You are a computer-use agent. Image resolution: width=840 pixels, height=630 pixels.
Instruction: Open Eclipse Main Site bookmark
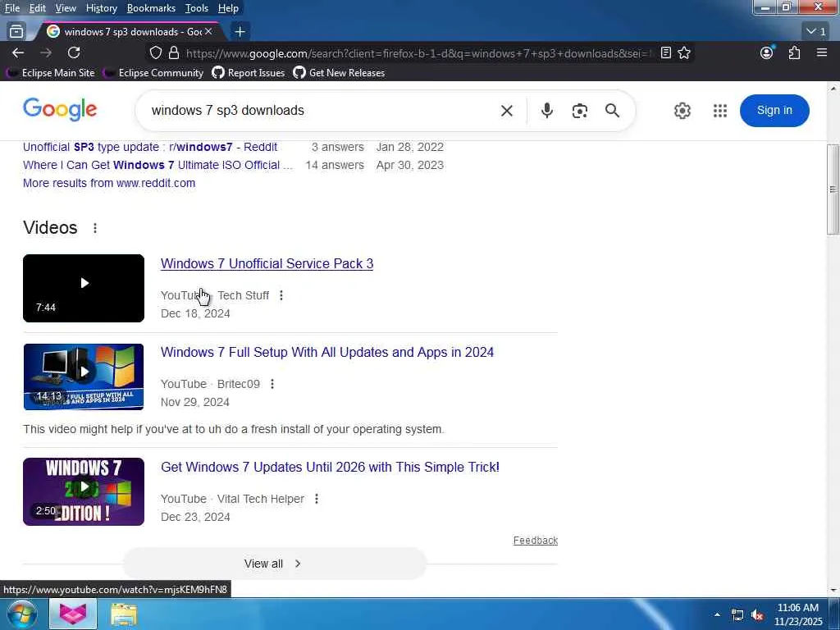click(x=50, y=72)
